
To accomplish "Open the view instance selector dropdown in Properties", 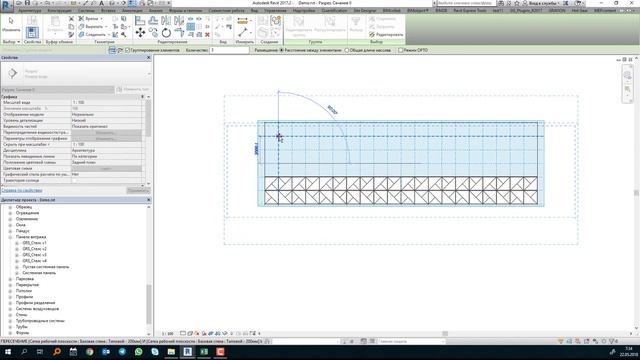I will click(58, 90).
